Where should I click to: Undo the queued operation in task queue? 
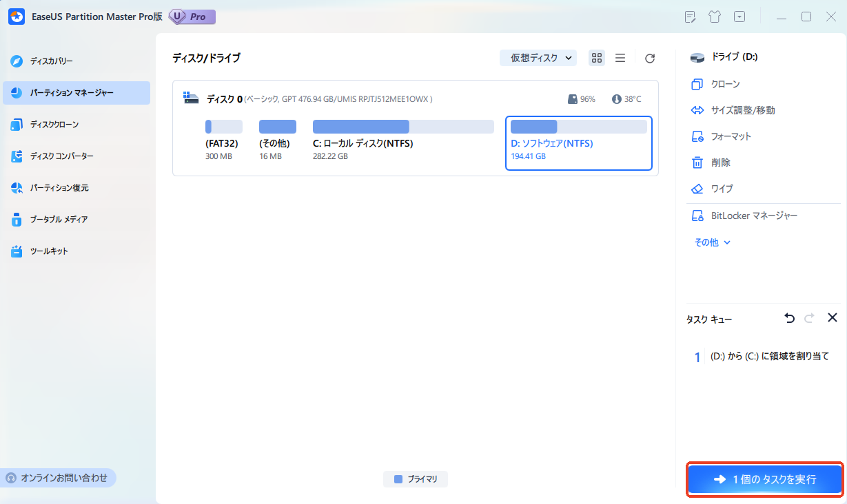789,317
